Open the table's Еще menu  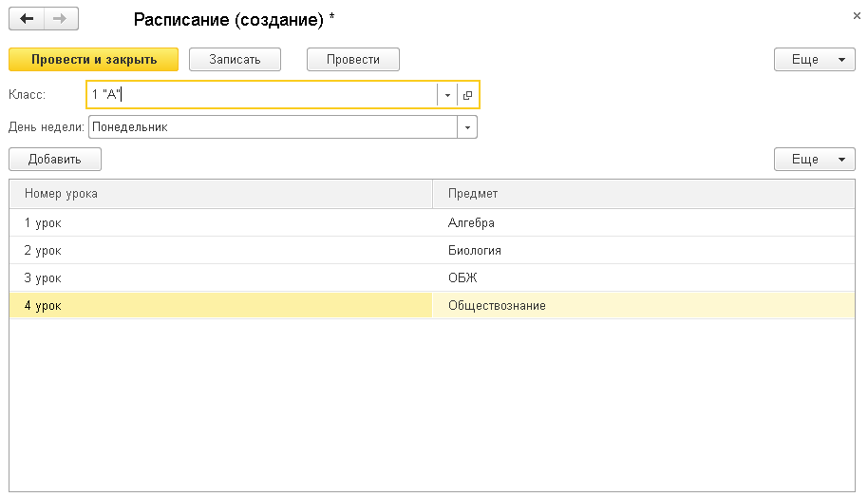pos(814,159)
